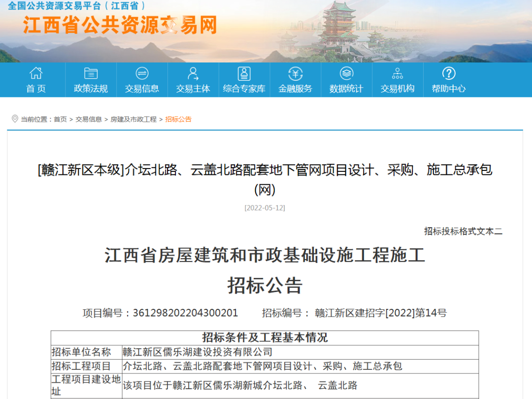
Task: Click the publish date [2022-05-12]
Action: pos(265,208)
